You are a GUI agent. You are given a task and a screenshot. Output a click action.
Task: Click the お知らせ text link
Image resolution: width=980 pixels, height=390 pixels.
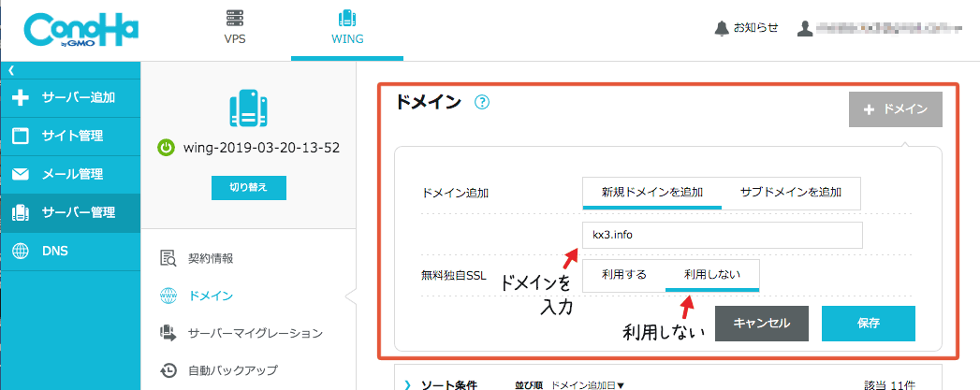pos(755,27)
